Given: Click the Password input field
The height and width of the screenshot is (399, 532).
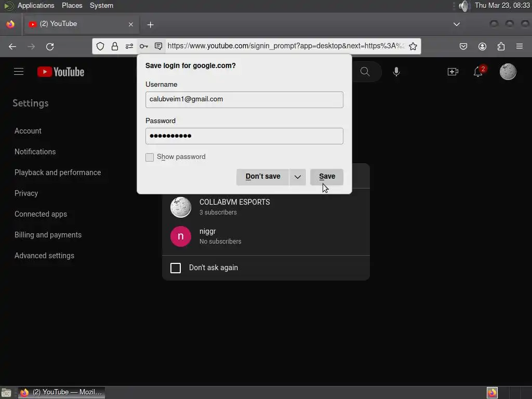Looking at the screenshot, I should pyautogui.click(x=244, y=136).
